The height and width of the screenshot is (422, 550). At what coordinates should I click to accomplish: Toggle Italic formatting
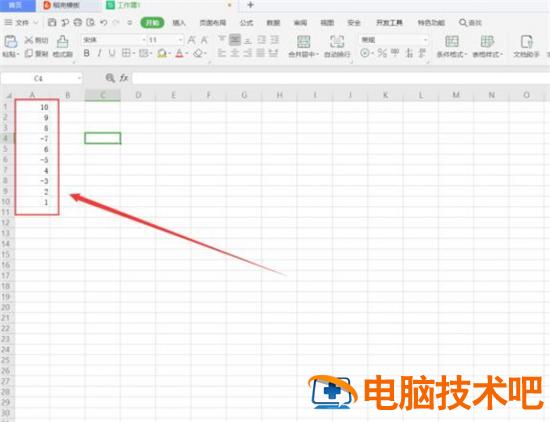click(99, 53)
